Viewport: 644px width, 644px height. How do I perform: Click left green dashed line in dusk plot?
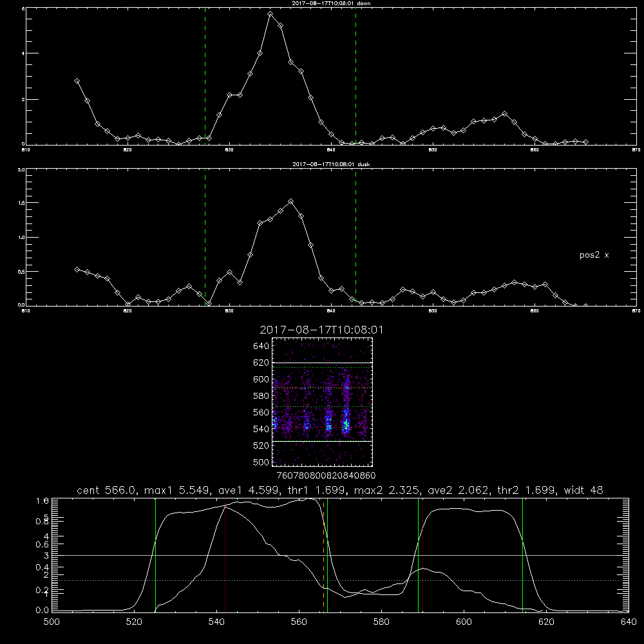click(205, 237)
